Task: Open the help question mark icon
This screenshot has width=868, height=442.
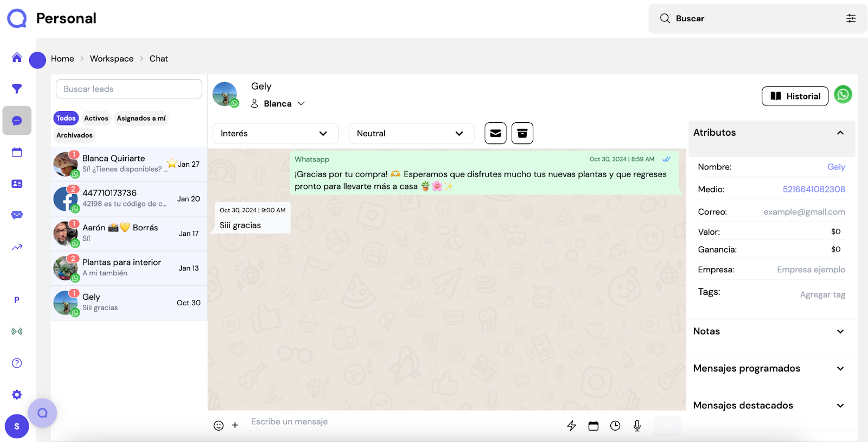Action: 17,363
